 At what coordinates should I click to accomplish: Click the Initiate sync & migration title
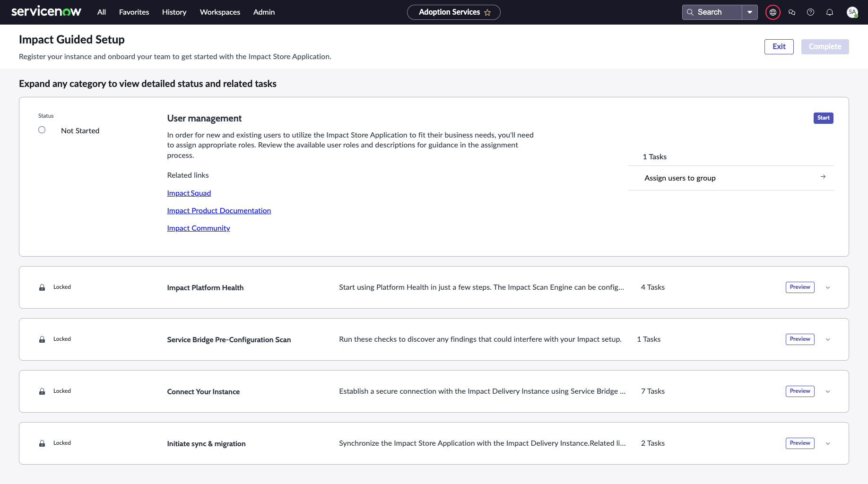(x=206, y=444)
